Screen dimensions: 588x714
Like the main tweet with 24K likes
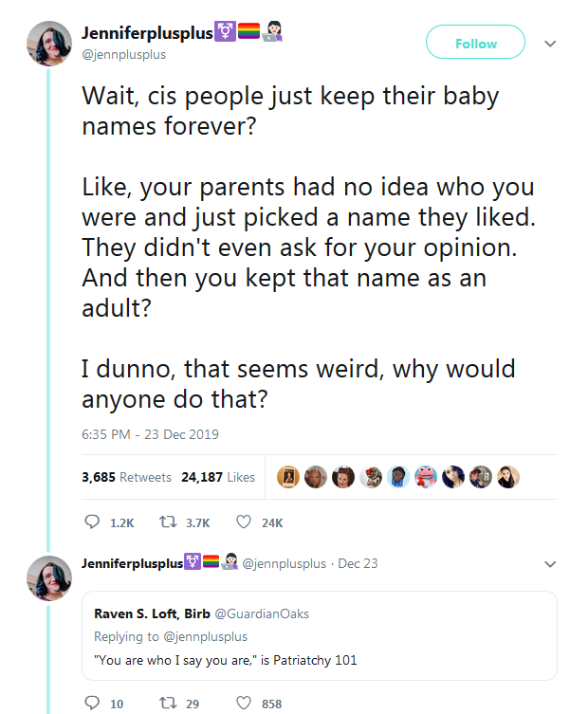pos(242,522)
